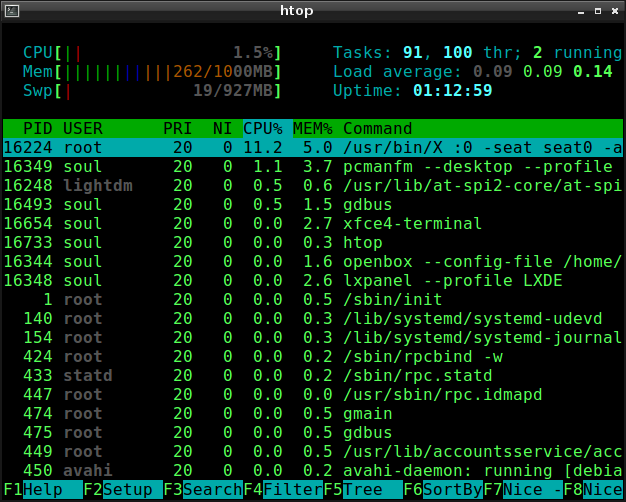Switch to Tree view with F5 button
Image resolution: width=626 pixels, height=502 pixels.
363,490
